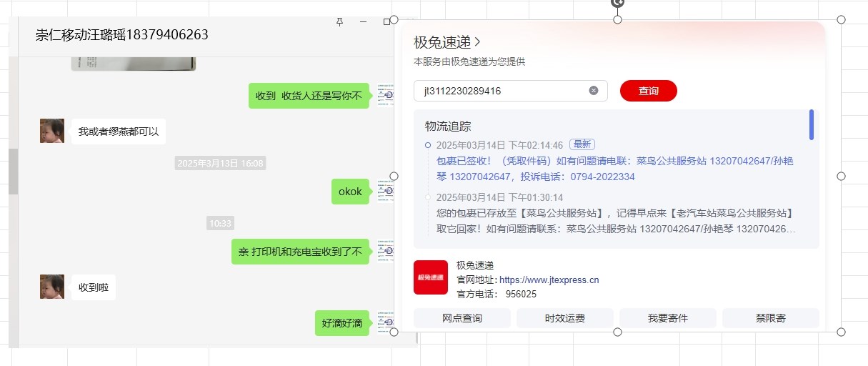Screen dimensions: 868x366
Task: Click the message bubble okok
Action: click(350, 192)
